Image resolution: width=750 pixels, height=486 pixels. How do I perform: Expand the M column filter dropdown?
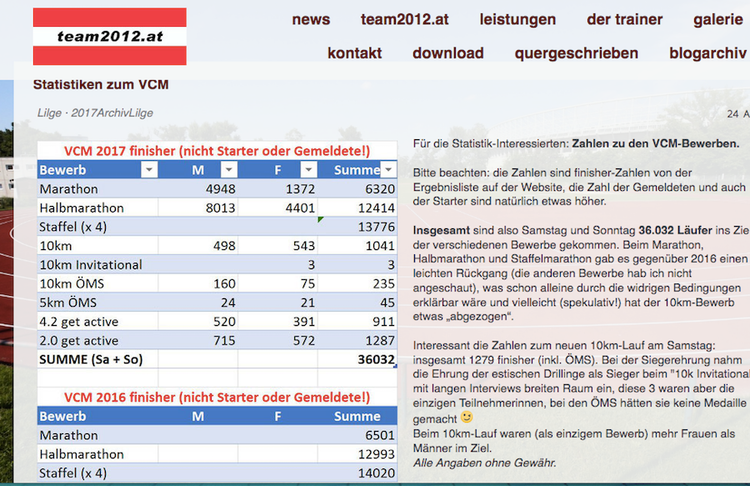tap(229, 170)
